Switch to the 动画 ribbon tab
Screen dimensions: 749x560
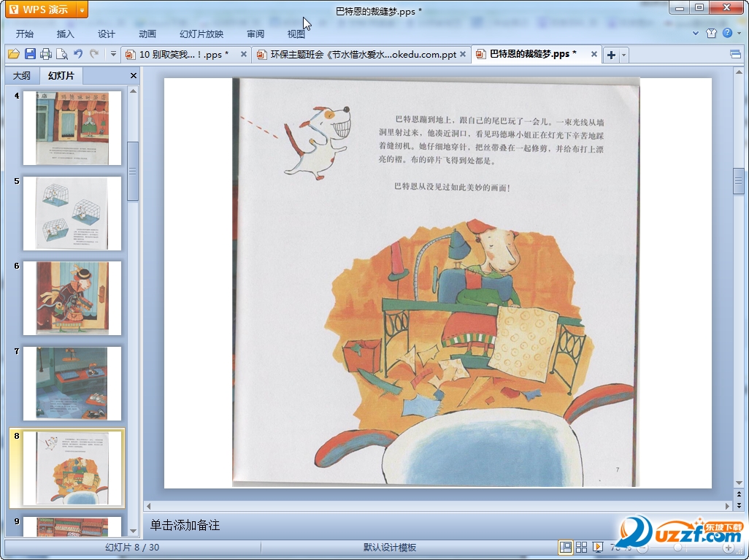point(147,34)
